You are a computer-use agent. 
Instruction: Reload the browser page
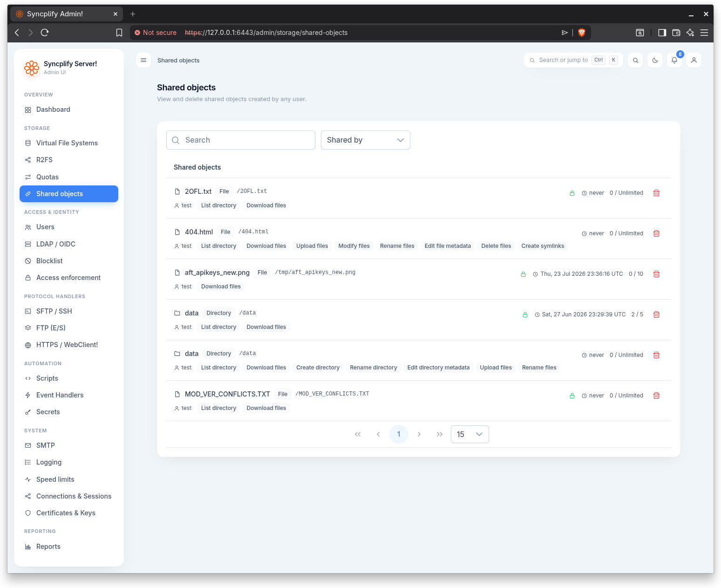45,33
